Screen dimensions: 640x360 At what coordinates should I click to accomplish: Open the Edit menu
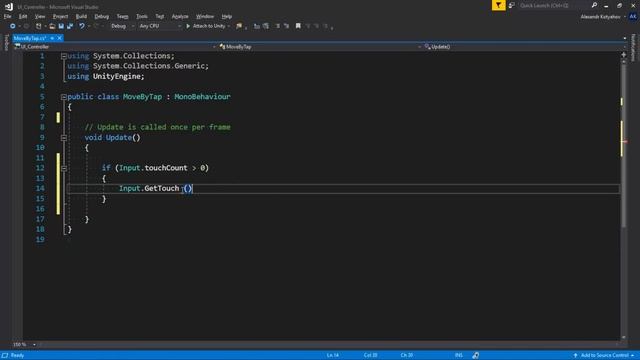pos(23,17)
